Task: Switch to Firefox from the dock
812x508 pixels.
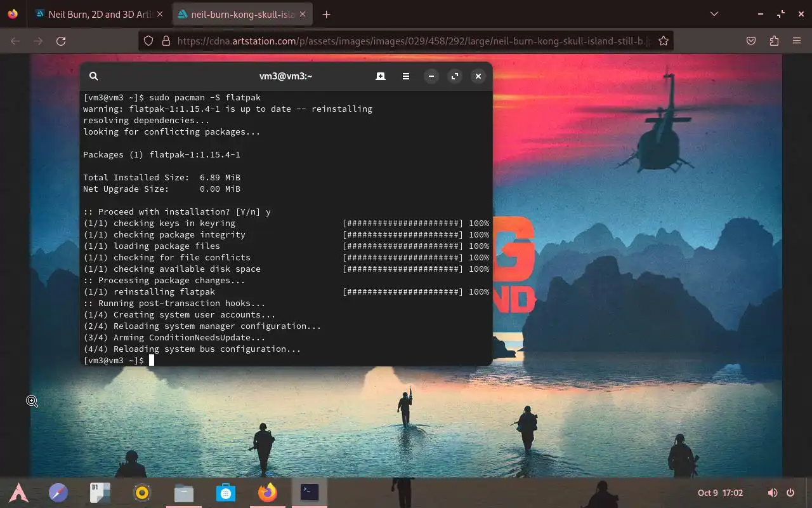Action: pyautogui.click(x=268, y=492)
